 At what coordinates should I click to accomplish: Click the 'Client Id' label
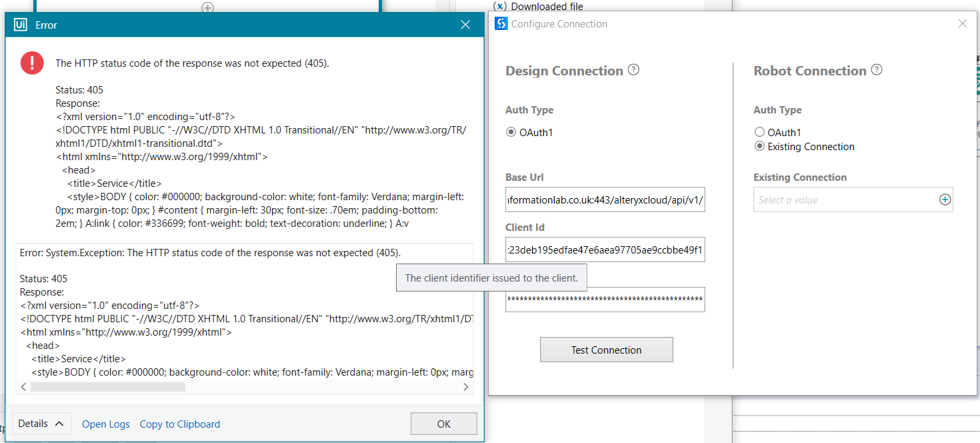click(x=525, y=228)
